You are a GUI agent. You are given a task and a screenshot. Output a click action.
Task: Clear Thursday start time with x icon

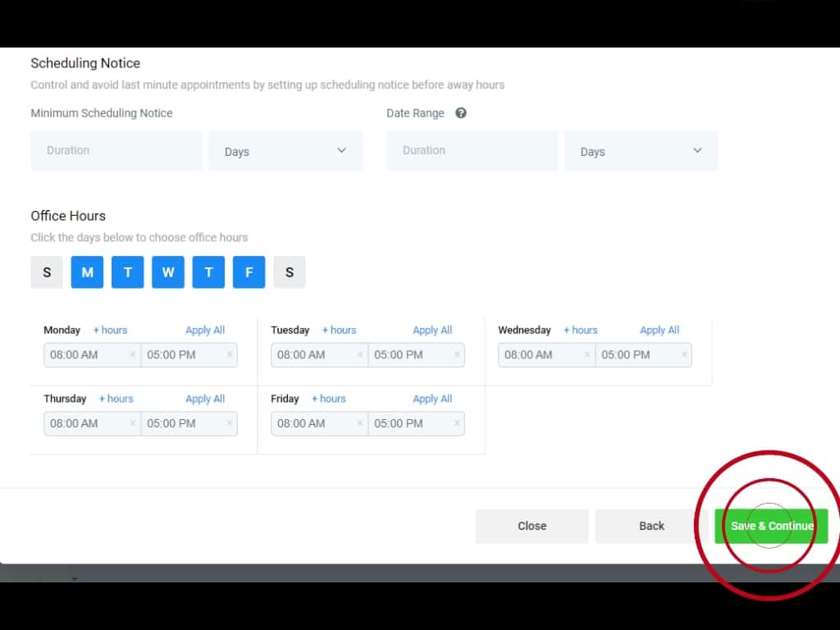point(132,424)
